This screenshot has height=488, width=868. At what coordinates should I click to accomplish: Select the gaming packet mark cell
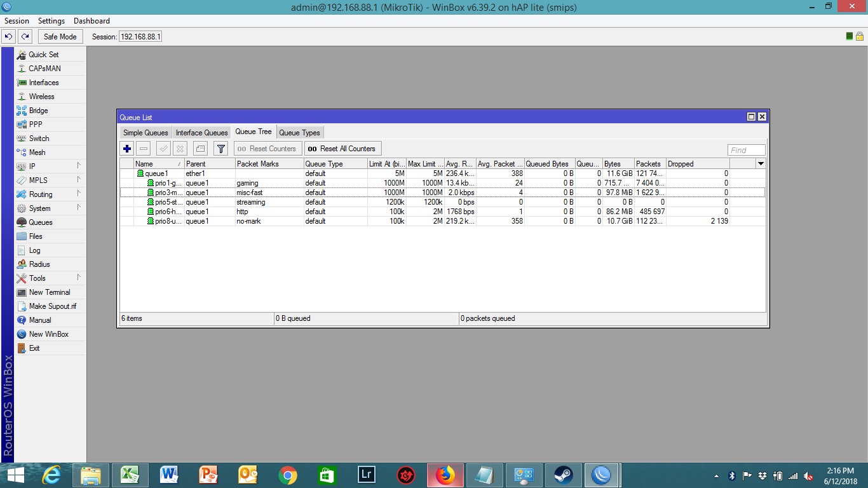(269, 183)
